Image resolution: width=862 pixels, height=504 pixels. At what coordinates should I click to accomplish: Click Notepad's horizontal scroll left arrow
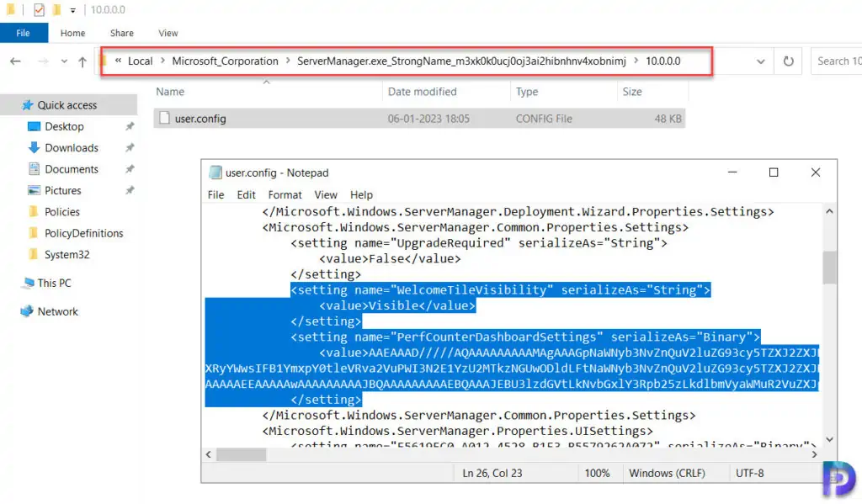click(x=209, y=454)
